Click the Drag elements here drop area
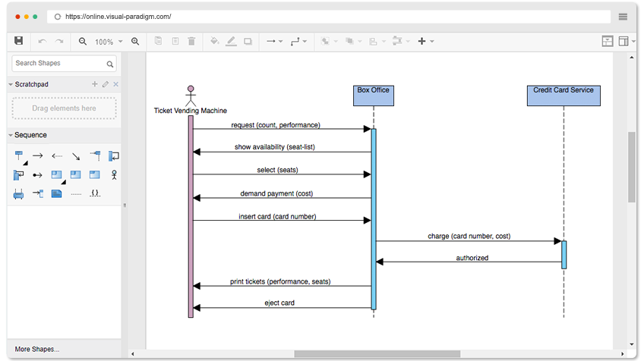The image size is (644, 361). tap(64, 108)
